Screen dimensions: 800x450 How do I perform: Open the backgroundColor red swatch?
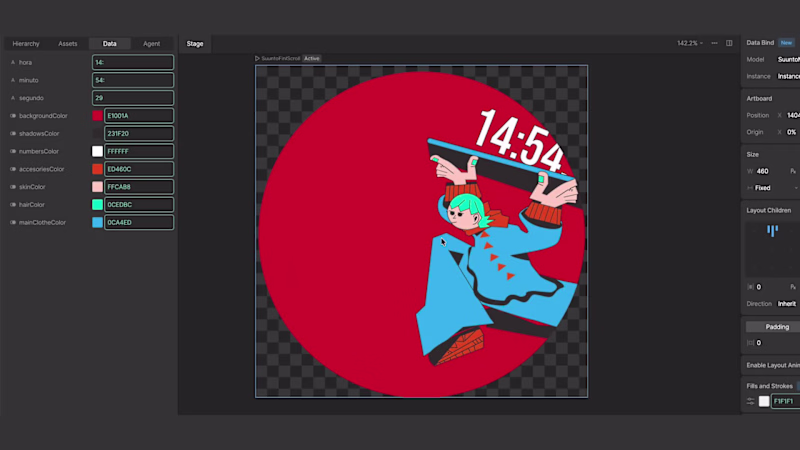(97, 116)
